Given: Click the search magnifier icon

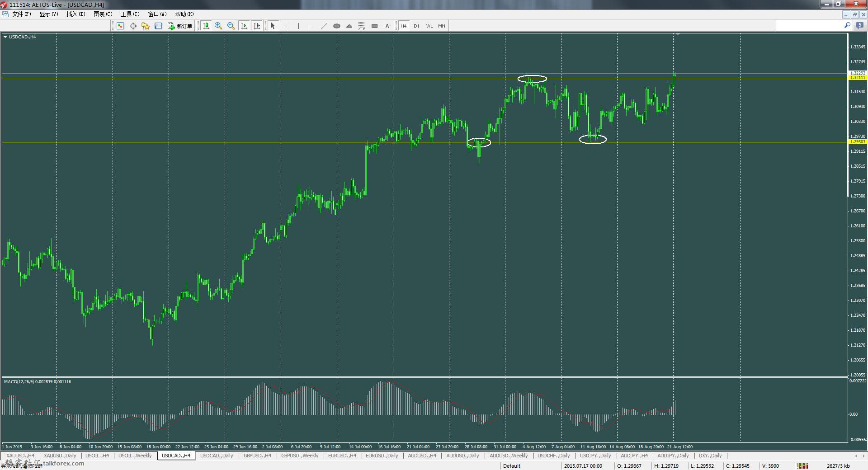Looking at the screenshot, I should 847,26.
